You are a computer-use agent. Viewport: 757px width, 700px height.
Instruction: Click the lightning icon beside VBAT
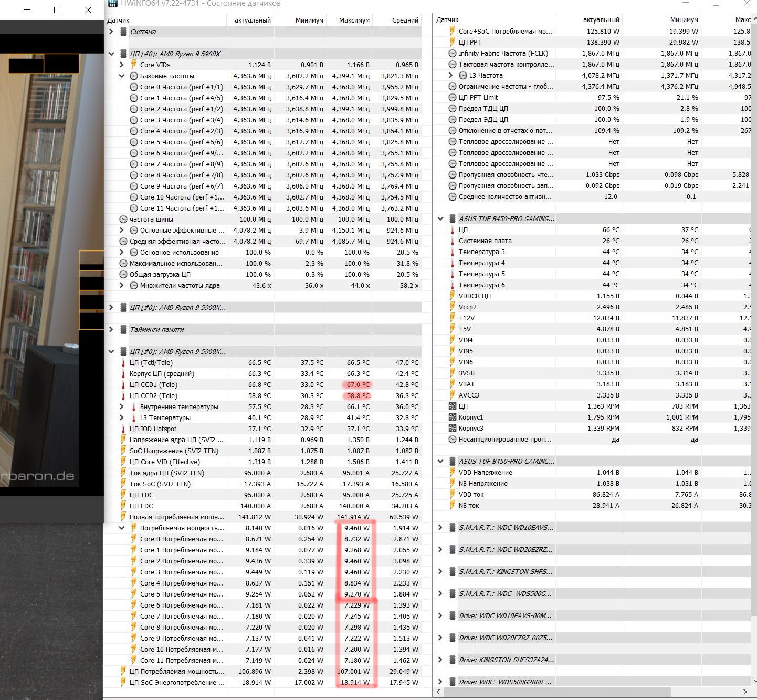(453, 384)
